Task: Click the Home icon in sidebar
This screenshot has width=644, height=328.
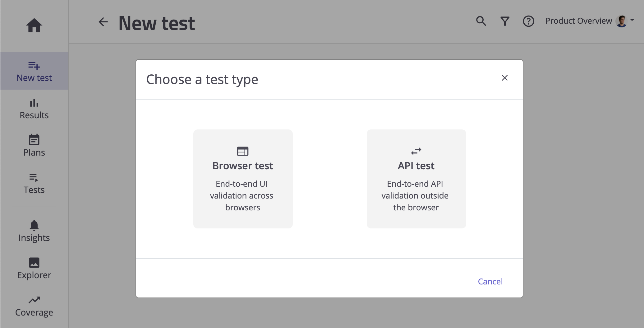Action: click(34, 26)
